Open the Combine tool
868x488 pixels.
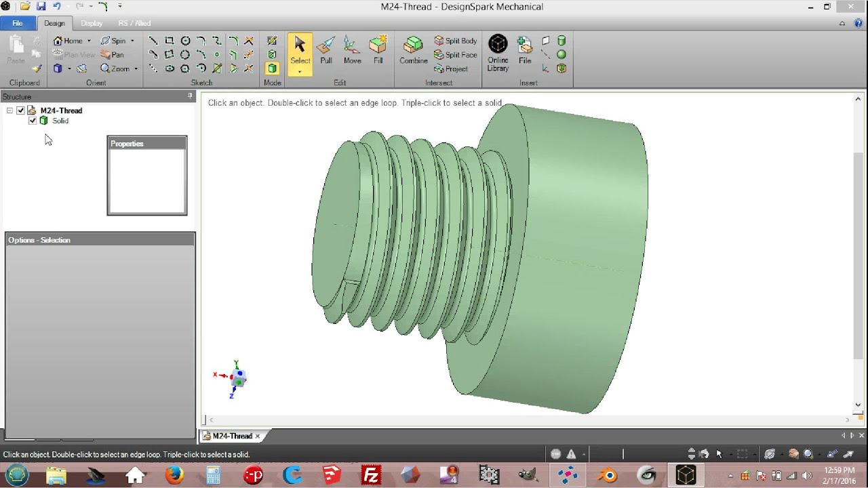tap(413, 51)
